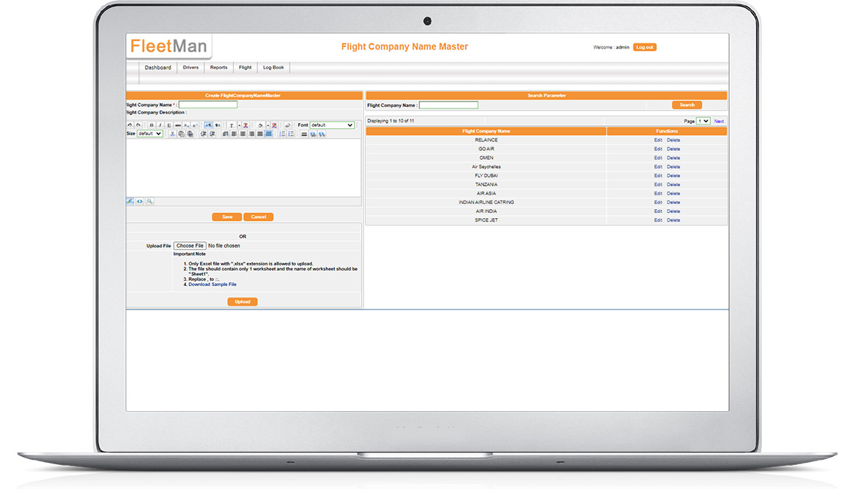The height and width of the screenshot is (504, 857).
Task: Expand the Size dropdown in editor
Action: [x=150, y=134]
